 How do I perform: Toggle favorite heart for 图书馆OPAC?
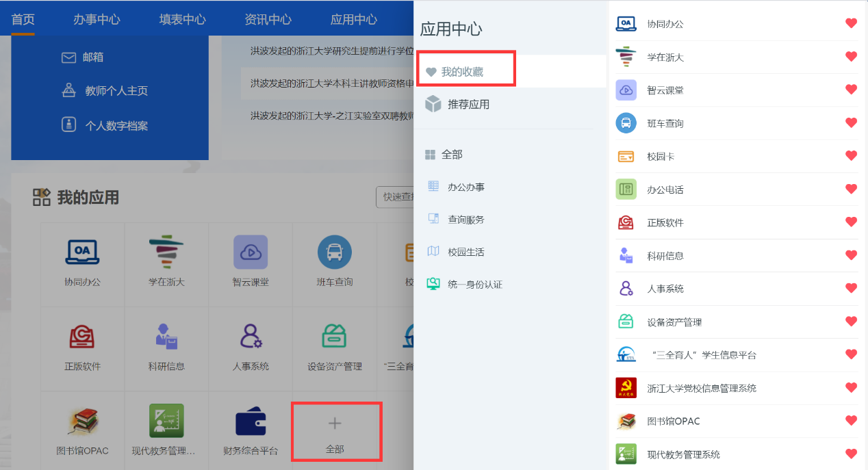coord(851,420)
